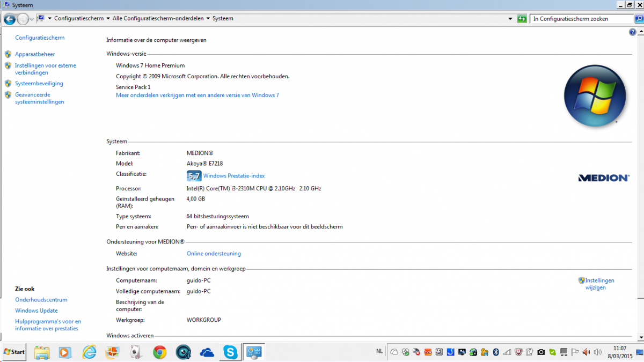Click the vertical scrollbar up arrow
The width and height of the screenshot is (644, 362).
(x=640, y=31)
